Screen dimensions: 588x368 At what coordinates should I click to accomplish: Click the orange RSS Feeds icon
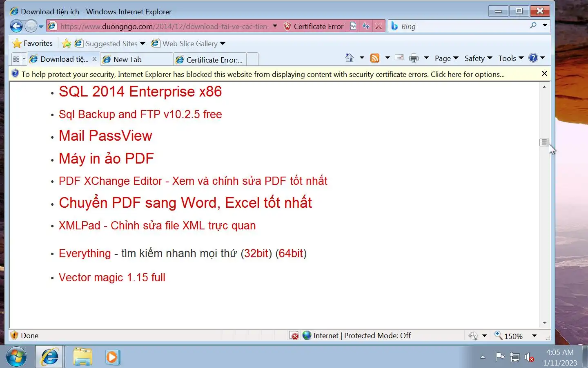point(375,58)
